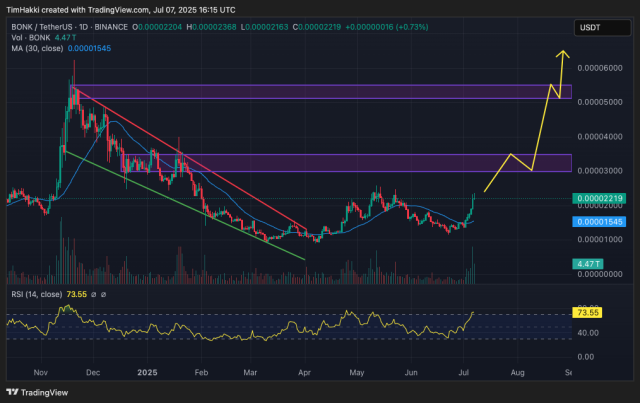Click the lower purple resistance zone
This screenshot has width=640, height=403.
(346, 163)
